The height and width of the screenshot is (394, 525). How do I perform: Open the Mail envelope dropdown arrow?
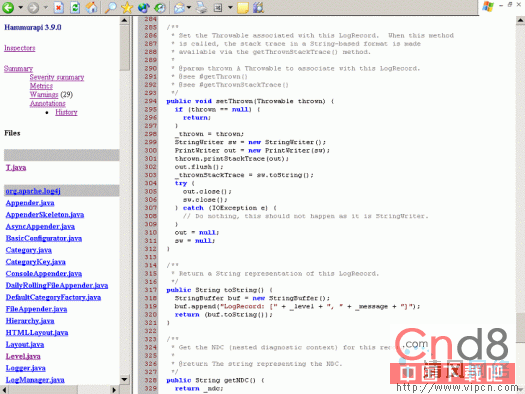(x=189, y=7)
